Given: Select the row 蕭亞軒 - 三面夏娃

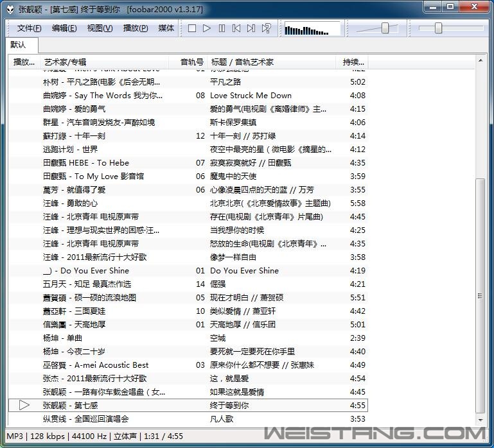Looking at the screenshot, I should click(188, 311).
